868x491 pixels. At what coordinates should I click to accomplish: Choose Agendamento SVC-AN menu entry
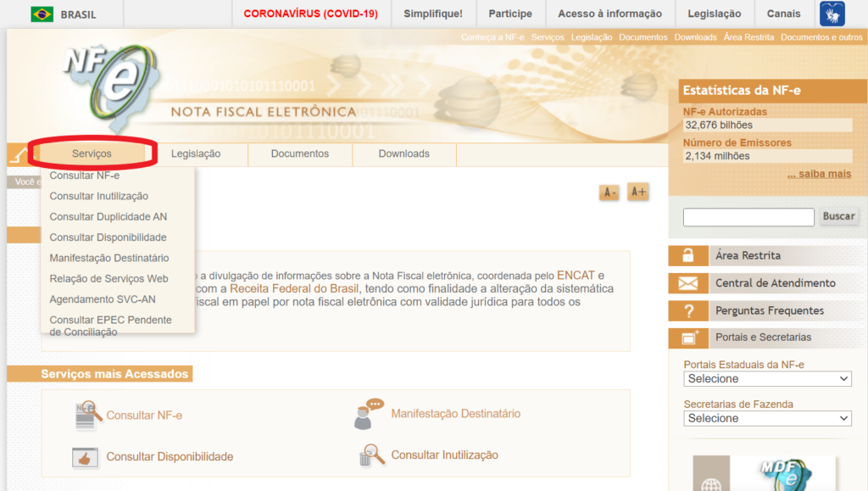click(103, 299)
